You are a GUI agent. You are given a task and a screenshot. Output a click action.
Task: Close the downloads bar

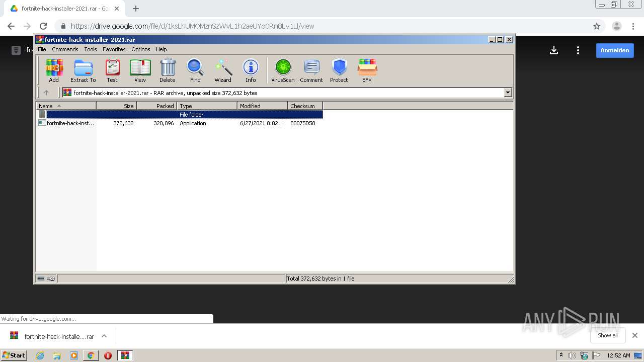(x=635, y=335)
